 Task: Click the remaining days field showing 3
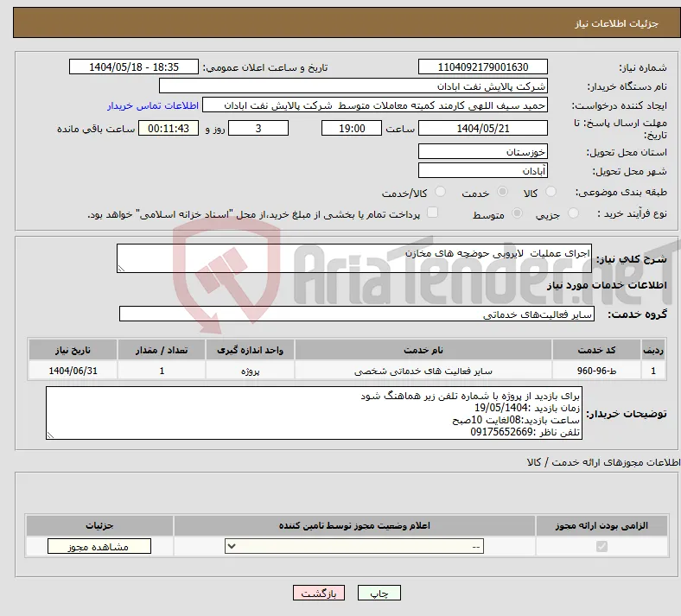click(x=258, y=128)
